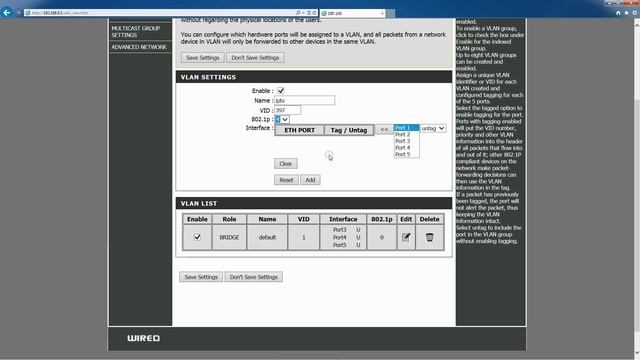Click the Clear button
The image size is (640, 360).
coord(286,164)
